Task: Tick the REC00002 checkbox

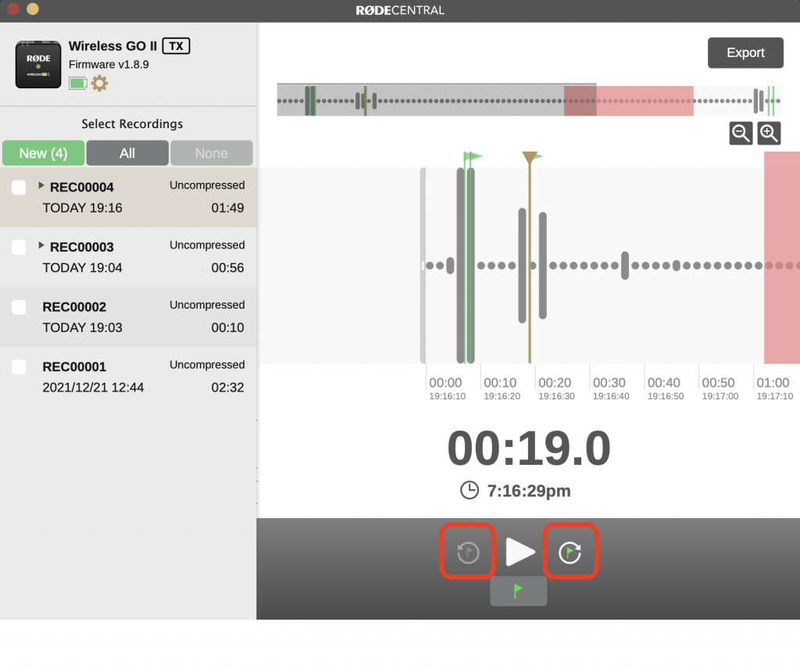Action: [19, 307]
